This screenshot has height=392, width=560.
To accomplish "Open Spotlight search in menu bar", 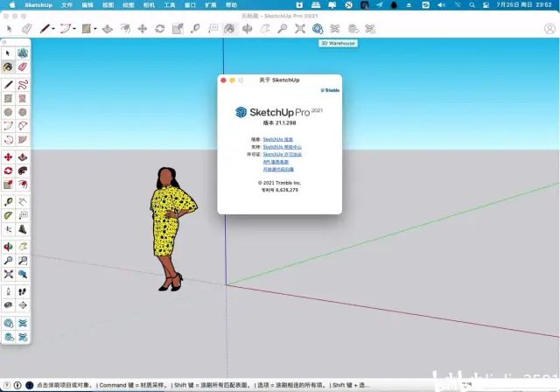I will coord(472,5).
